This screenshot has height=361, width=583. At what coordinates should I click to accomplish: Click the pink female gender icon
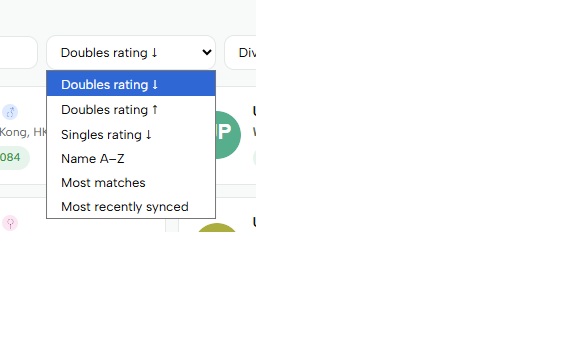pyautogui.click(x=10, y=223)
